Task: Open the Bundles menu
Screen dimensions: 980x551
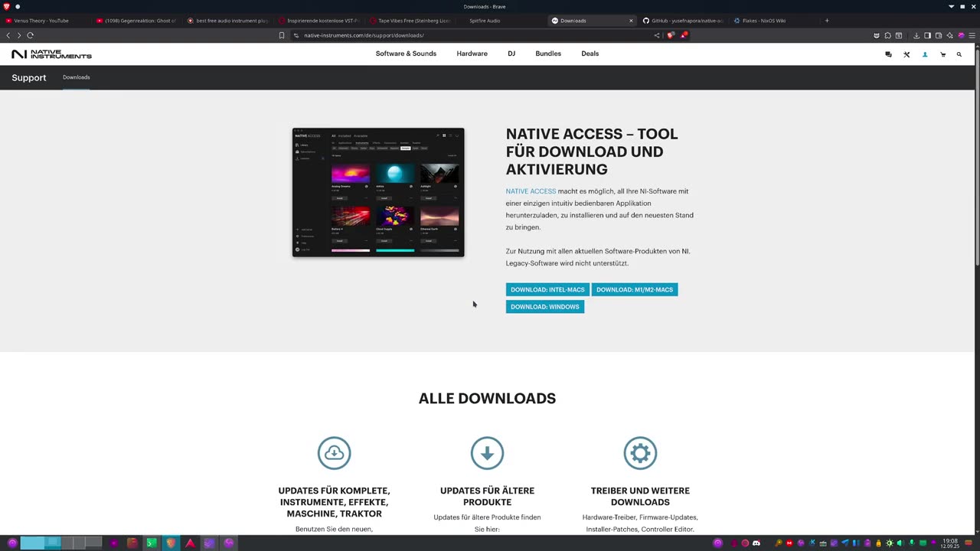Action: click(548, 54)
